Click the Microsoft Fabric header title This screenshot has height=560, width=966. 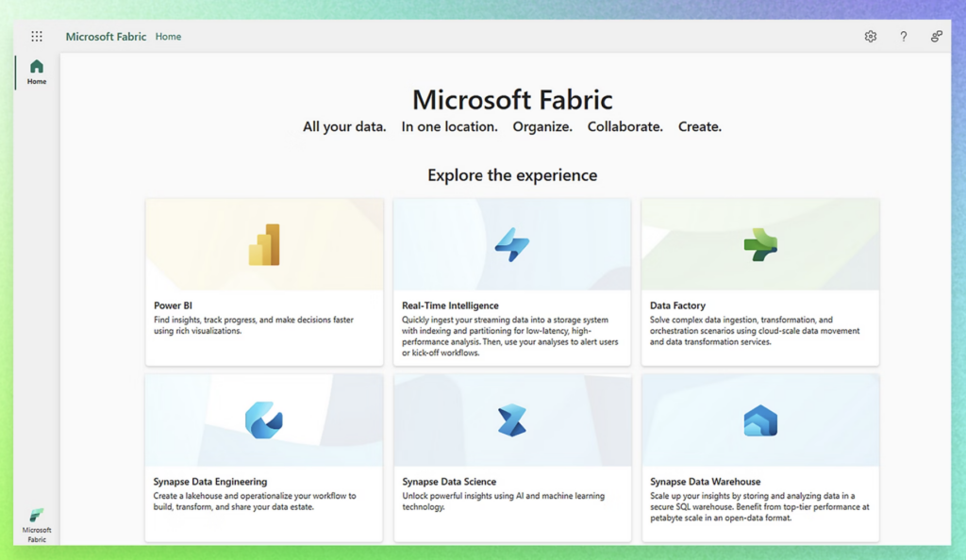[106, 37]
